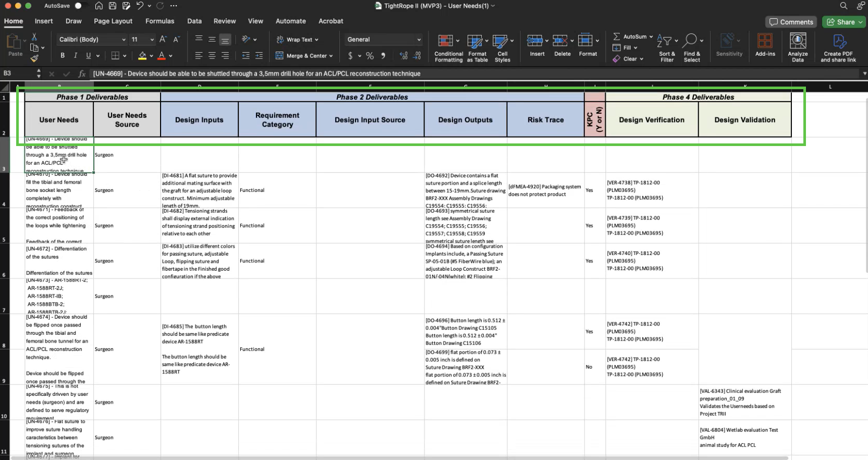Toggle italic formatting
The image size is (868, 460).
[76, 55]
